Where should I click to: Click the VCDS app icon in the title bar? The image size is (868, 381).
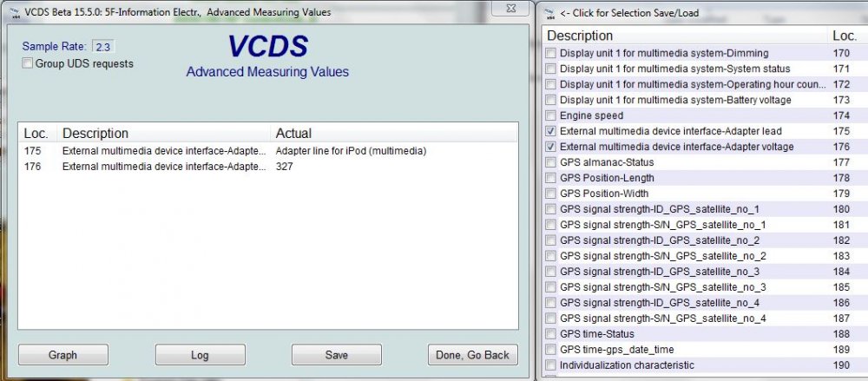pos(15,12)
